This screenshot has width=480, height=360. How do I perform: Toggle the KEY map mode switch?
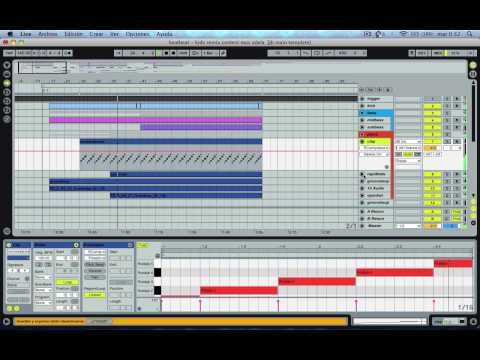click(422, 53)
